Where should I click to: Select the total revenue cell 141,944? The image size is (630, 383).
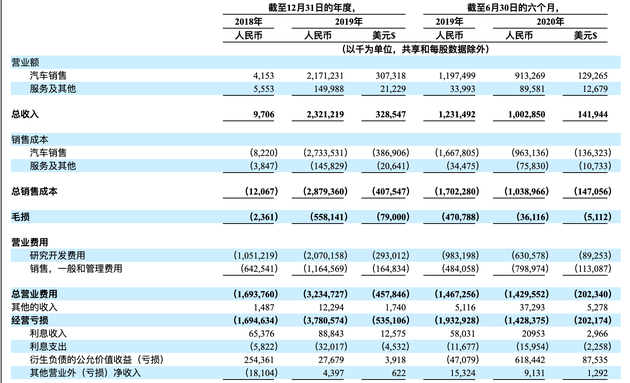click(x=593, y=115)
